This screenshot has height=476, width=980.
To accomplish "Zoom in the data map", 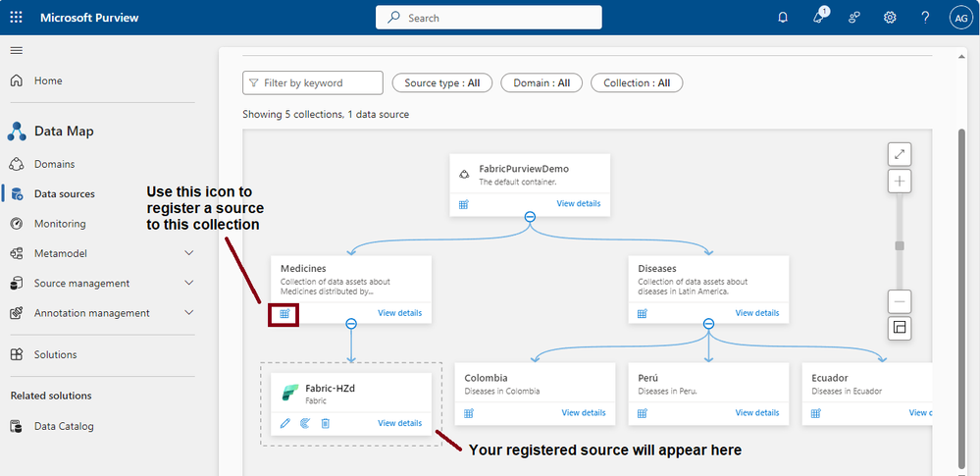I will (900, 182).
